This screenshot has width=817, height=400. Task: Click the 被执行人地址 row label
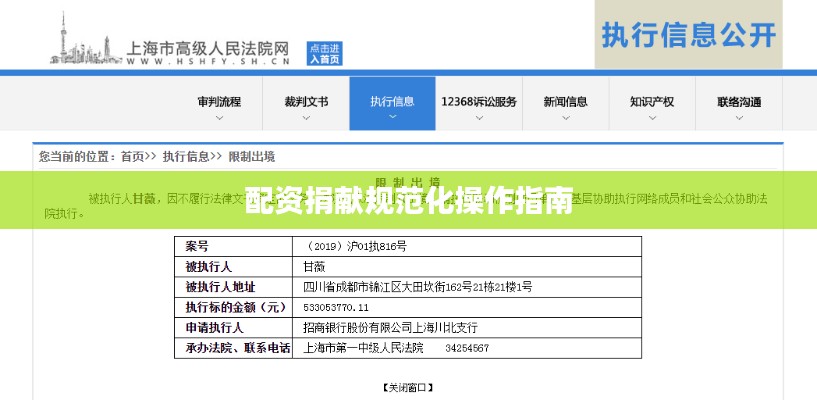pyautogui.click(x=220, y=287)
